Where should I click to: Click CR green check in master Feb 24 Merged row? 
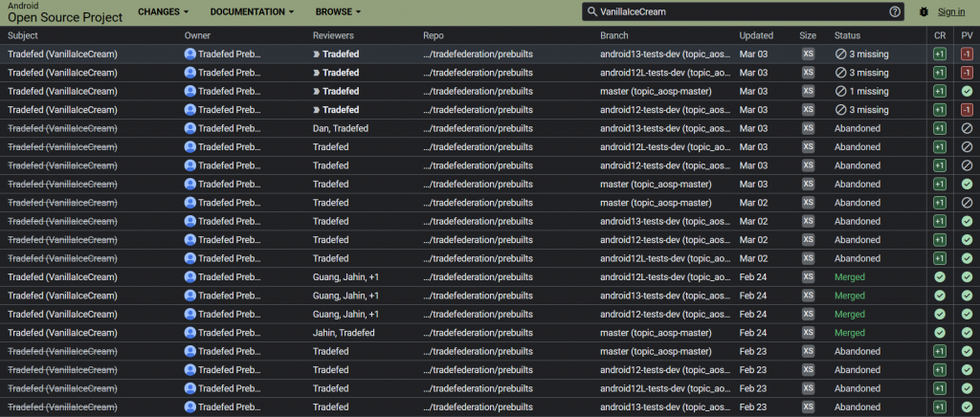(x=940, y=333)
